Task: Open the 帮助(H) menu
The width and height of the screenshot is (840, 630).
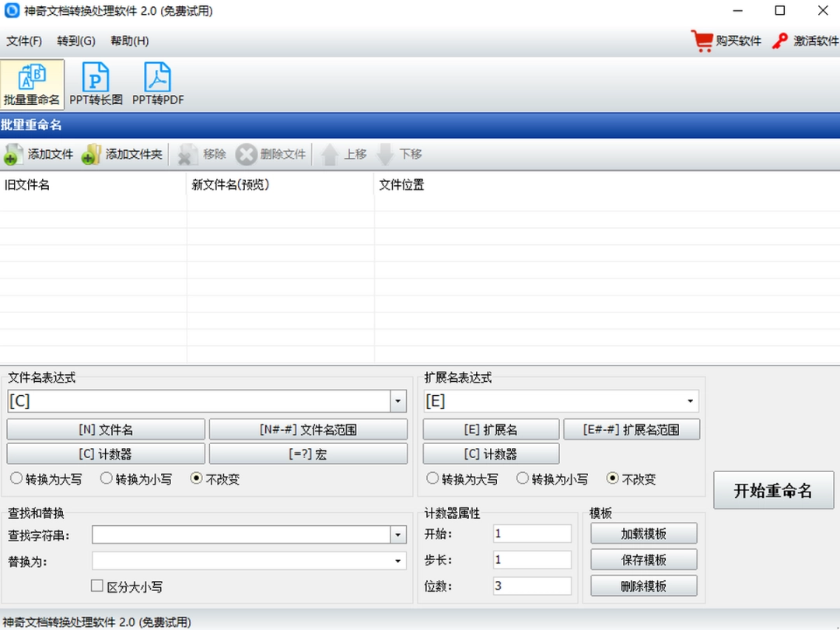Action: (129, 40)
